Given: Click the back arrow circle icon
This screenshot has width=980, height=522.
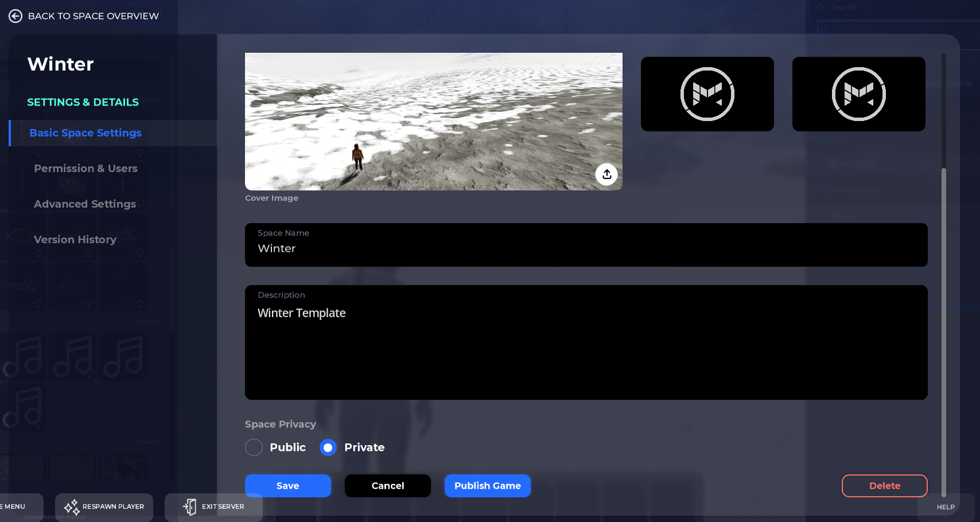Looking at the screenshot, I should pos(15,15).
